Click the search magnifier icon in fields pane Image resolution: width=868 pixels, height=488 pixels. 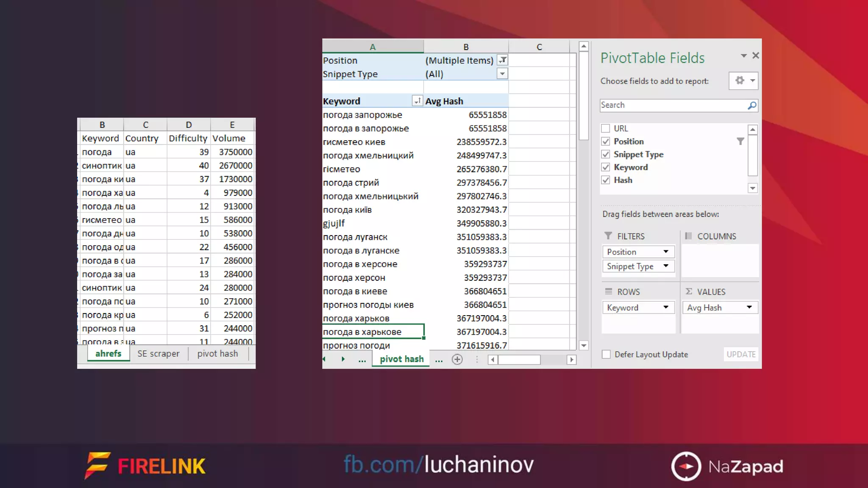click(752, 105)
